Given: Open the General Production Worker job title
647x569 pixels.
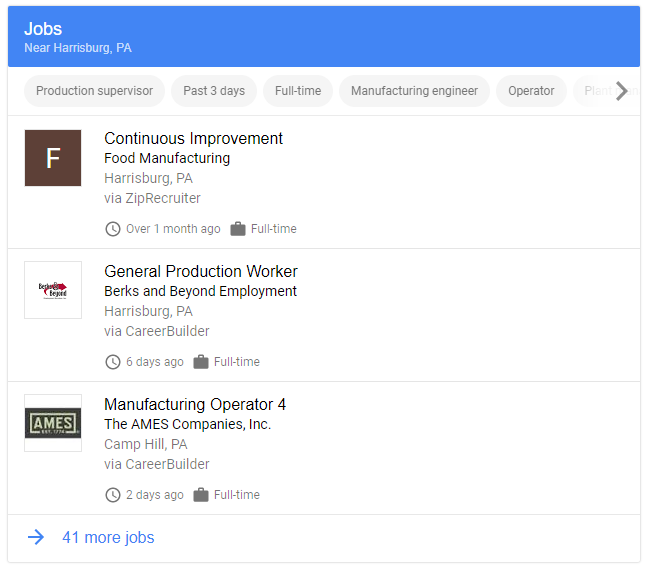Looking at the screenshot, I should pos(201,272).
